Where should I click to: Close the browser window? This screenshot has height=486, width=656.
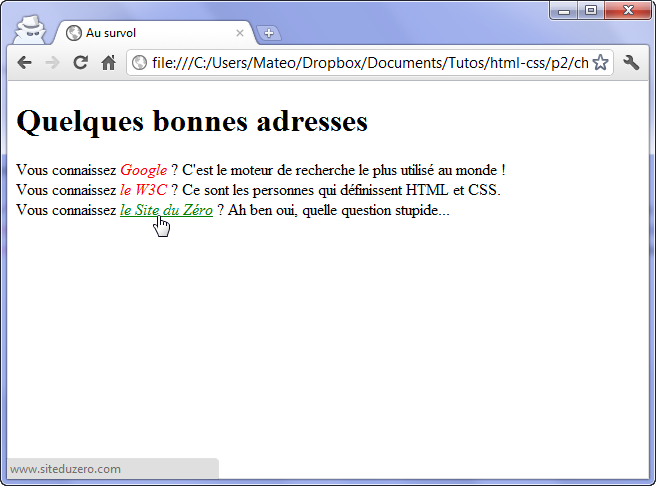[x=628, y=11]
